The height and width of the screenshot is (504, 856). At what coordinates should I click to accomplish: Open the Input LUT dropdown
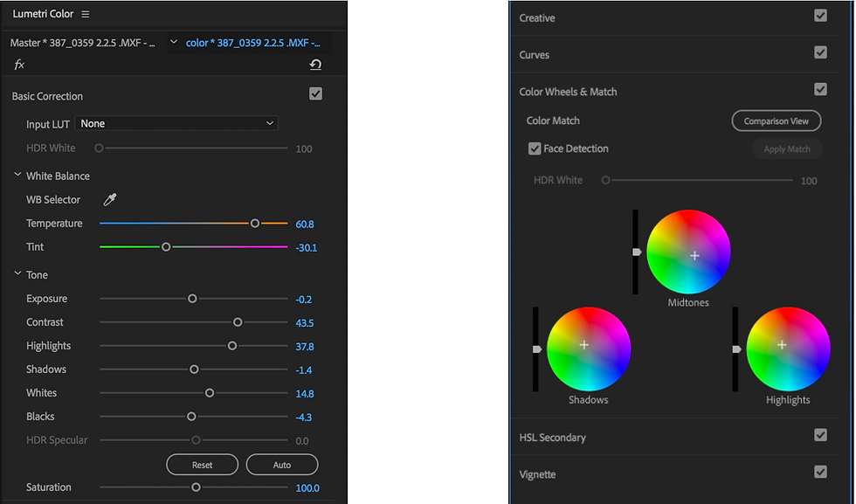pos(177,124)
